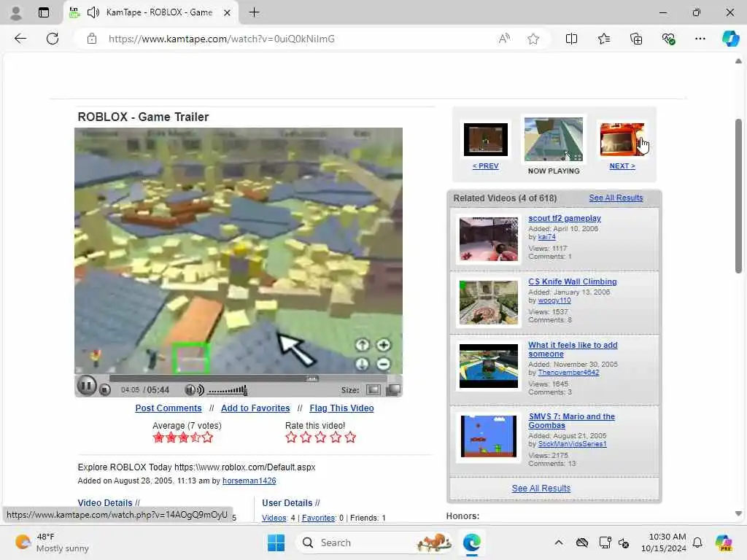Image resolution: width=747 pixels, height=560 pixels.
Task: Open the next video thumbnail
Action: (622, 139)
